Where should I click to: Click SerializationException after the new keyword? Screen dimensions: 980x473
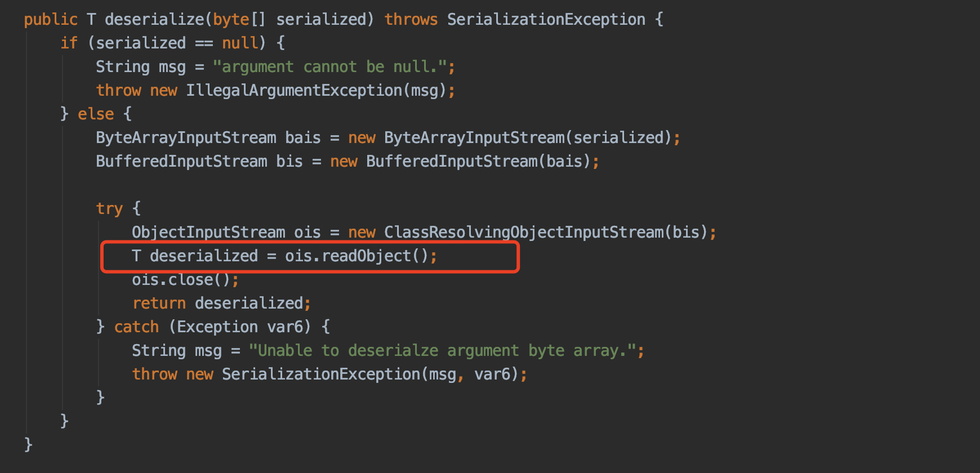pyautogui.click(x=321, y=374)
